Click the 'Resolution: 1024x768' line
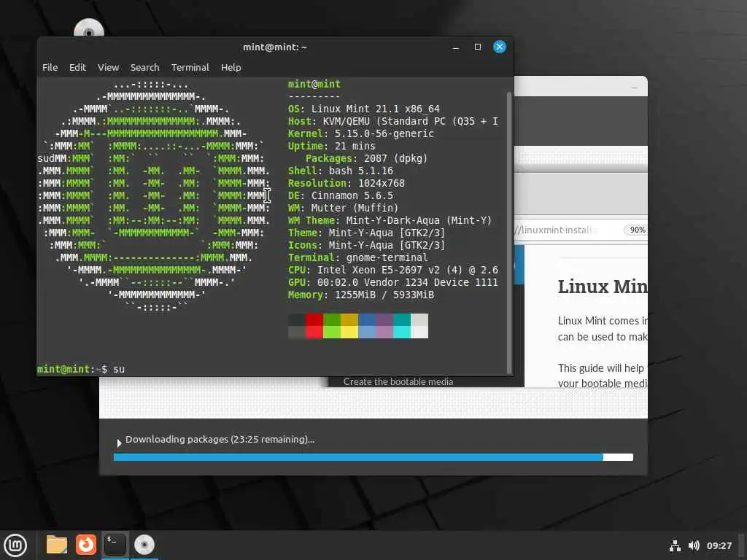747x560 pixels. tap(347, 183)
